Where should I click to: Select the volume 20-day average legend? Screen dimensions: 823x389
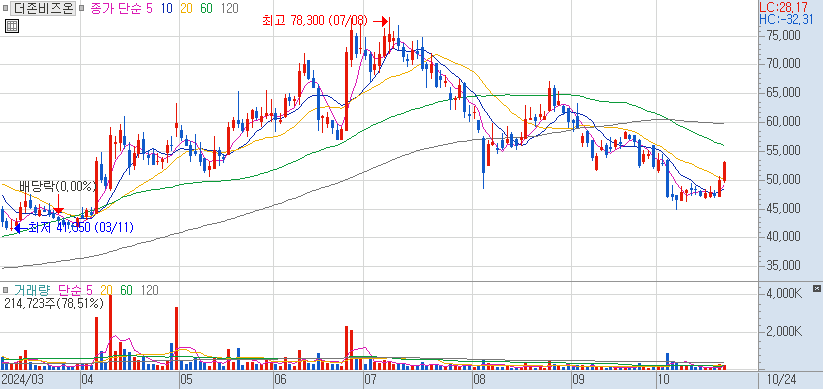click(107, 290)
